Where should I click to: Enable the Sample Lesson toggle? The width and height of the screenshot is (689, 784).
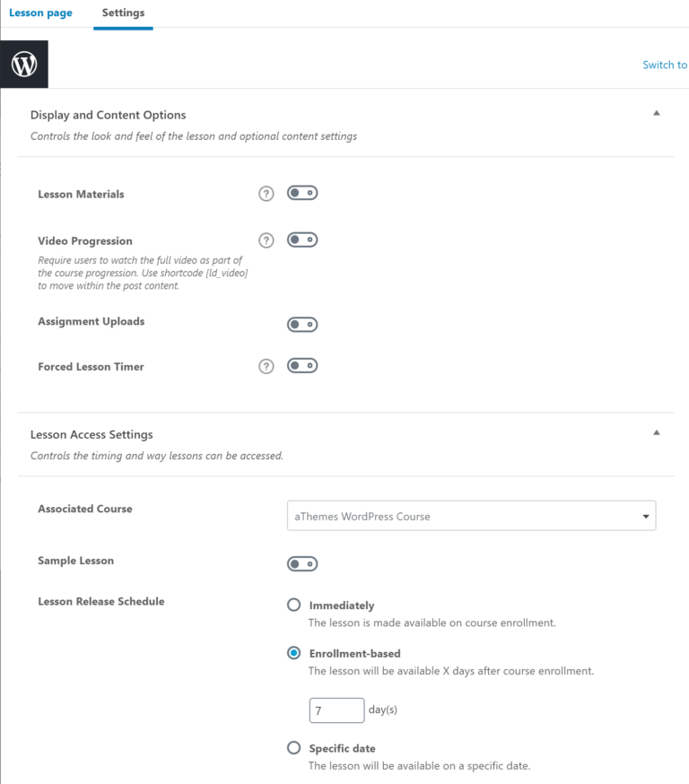pos(302,563)
